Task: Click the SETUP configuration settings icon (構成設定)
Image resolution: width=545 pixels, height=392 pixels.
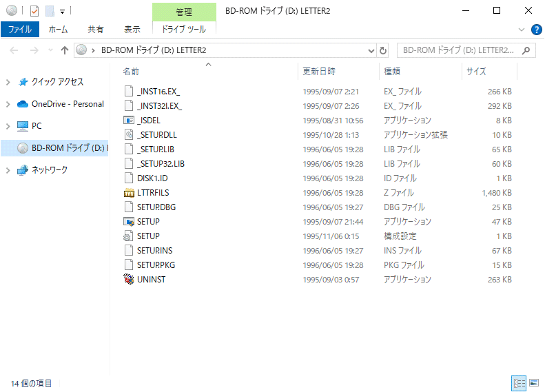Action: click(128, 236)
